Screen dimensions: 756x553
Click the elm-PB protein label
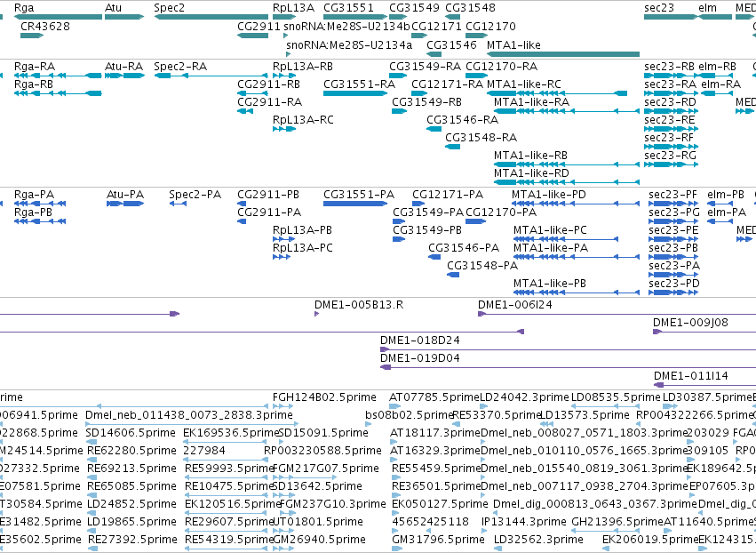pos(726,194)
